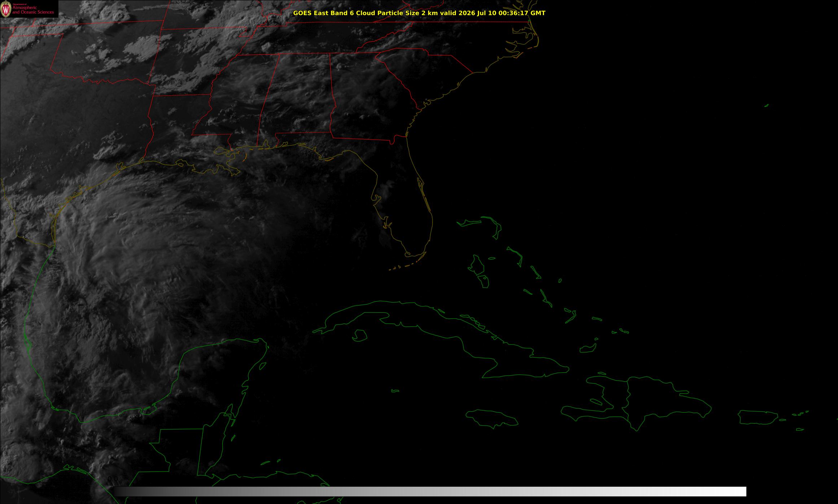The image size is (838, 504).
Task: Click the Grand Bahama island outline
Action: pyautogui.click(x=470, y=223)
